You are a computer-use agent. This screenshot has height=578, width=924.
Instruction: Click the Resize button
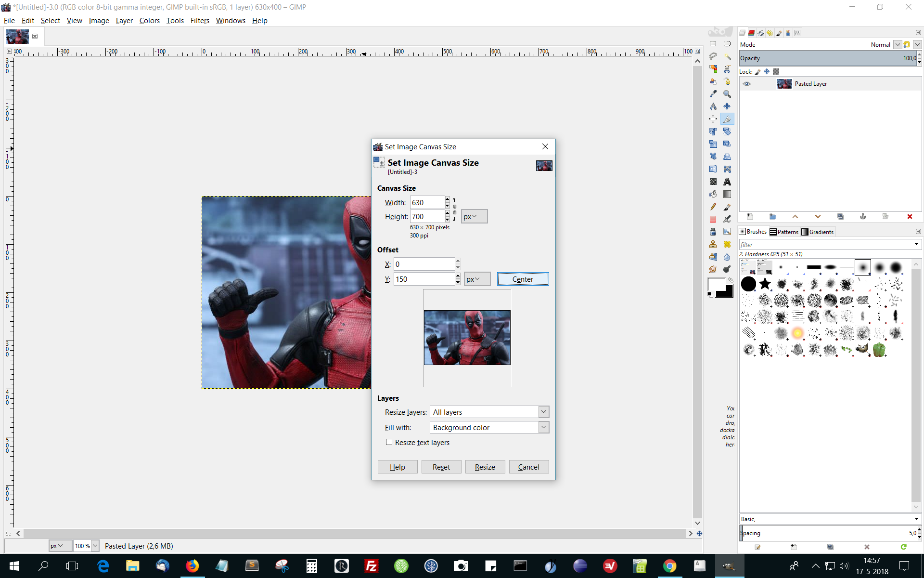click(x=485, y=466)
